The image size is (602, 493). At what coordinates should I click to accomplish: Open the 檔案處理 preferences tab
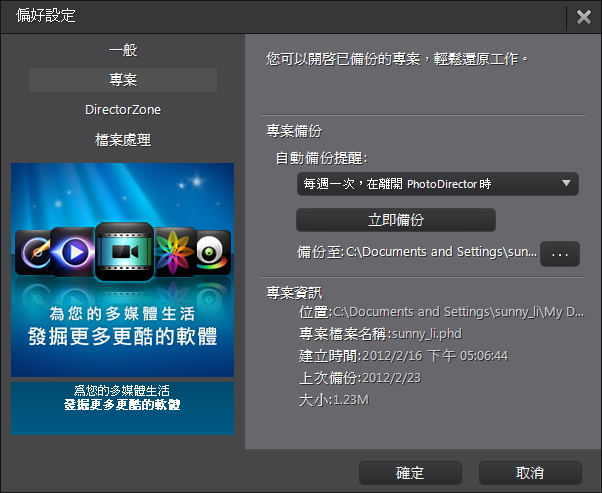tap(123, 140)
